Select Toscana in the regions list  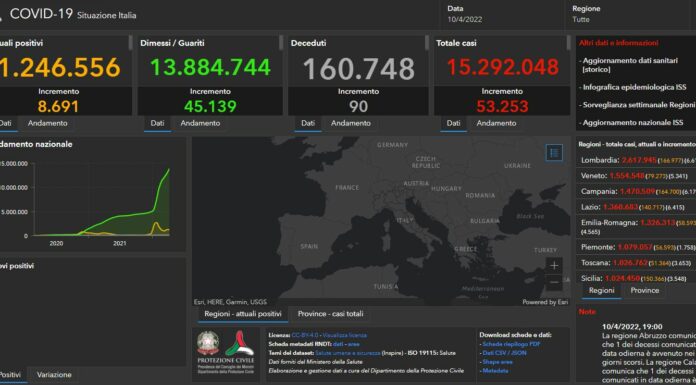(637, 263)
